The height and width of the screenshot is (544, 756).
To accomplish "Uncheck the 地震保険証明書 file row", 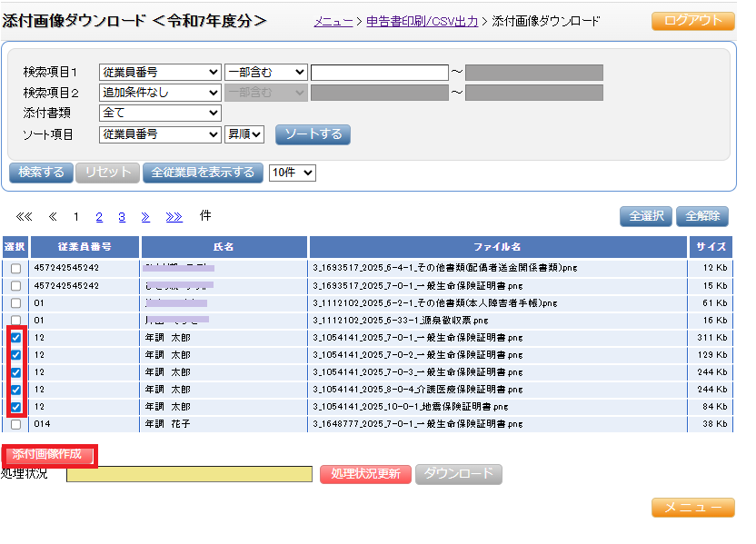I will [x=15, y=407].
